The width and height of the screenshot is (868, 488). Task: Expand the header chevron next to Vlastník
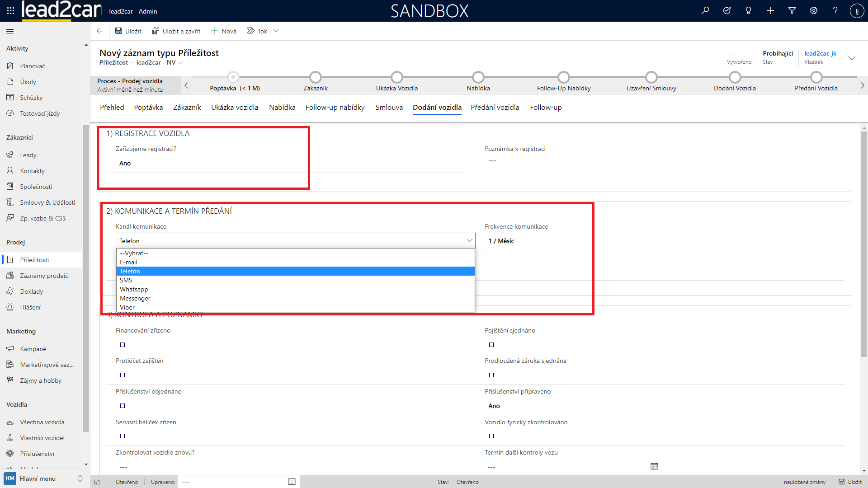852,58
